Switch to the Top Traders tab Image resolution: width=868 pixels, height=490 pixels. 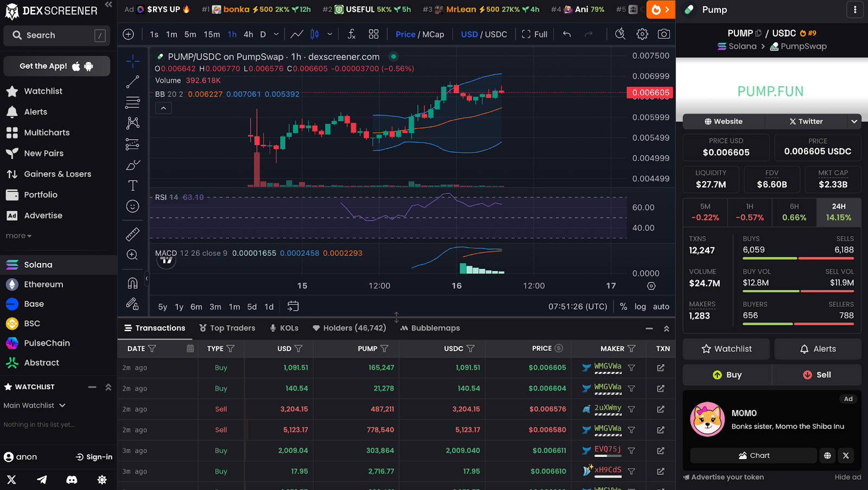coord(227,328)
